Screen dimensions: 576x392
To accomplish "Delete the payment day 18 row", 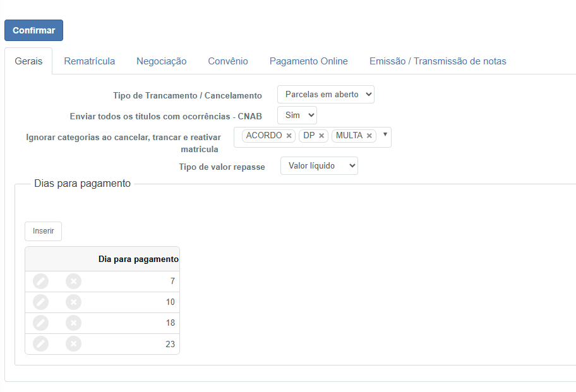I will (x=73, y=323).
